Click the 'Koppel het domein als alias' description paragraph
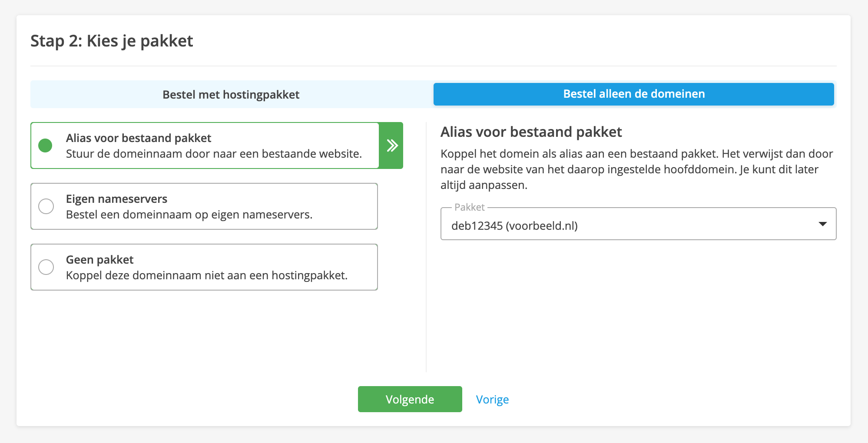 coord(636,169)
